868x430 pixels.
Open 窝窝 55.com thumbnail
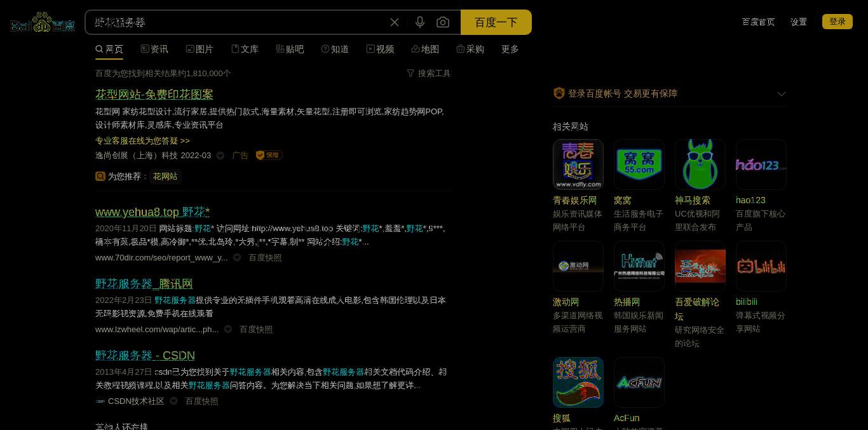pos(639,165)
